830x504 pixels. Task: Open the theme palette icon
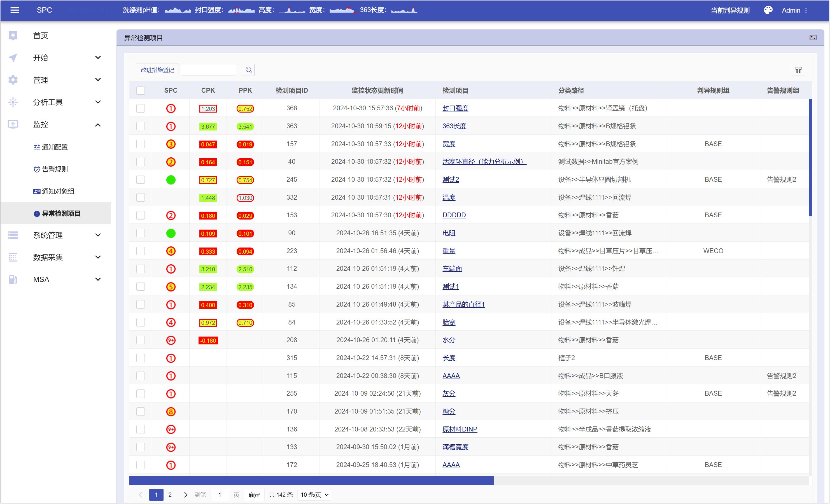(x=768, y=10)
